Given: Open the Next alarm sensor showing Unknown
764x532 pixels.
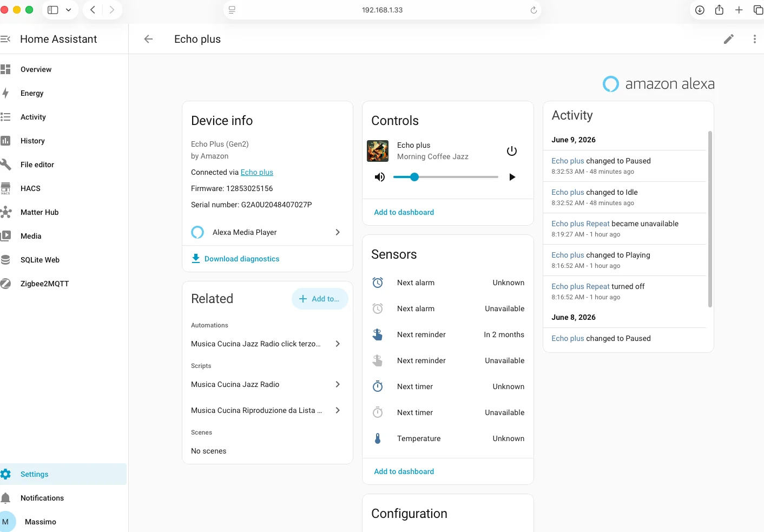Looking at the screenshot, I should pos(448,283).
